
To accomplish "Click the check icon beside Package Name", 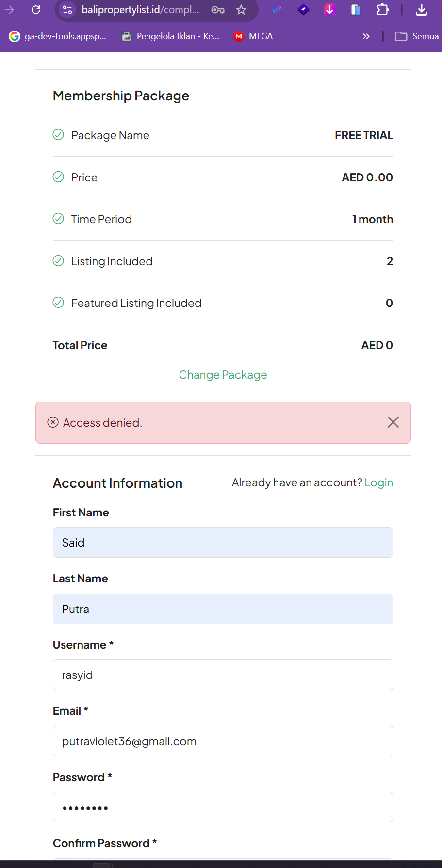I will point(58,135).
